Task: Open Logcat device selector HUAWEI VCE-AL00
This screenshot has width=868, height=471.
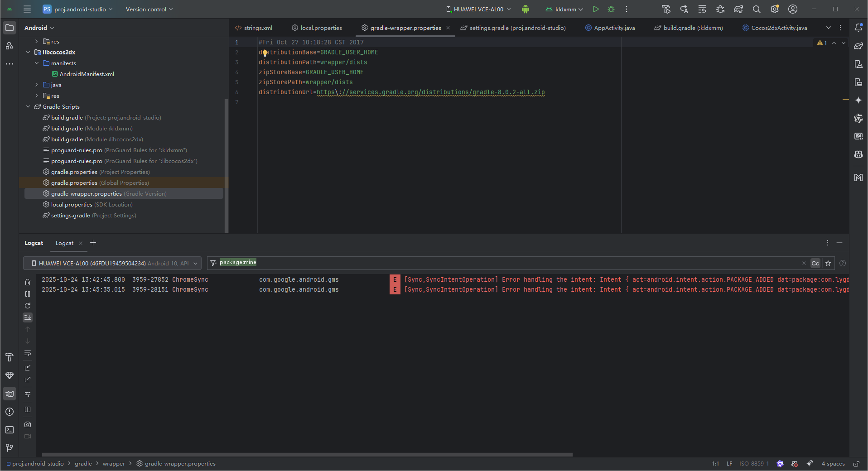Action: click(x=112, y=263)
